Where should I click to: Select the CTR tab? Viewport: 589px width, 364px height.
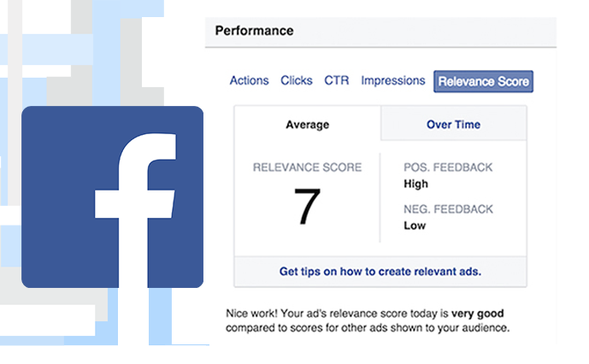click(337, 80)
